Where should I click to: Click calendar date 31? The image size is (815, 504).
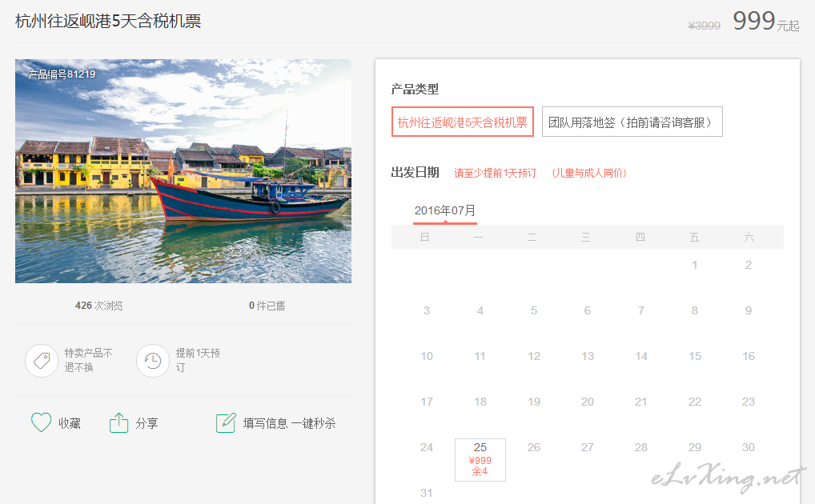point(426,493)
